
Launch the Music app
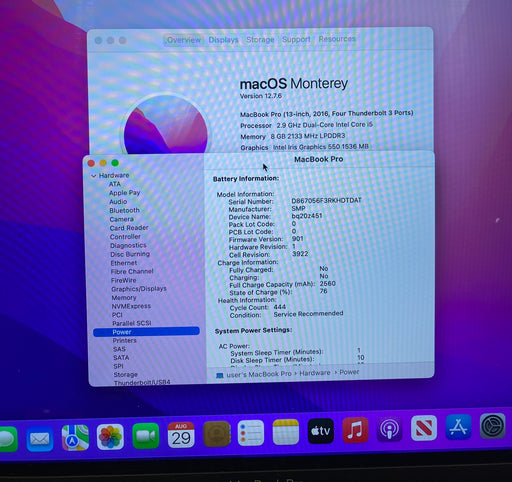[355, 430]
